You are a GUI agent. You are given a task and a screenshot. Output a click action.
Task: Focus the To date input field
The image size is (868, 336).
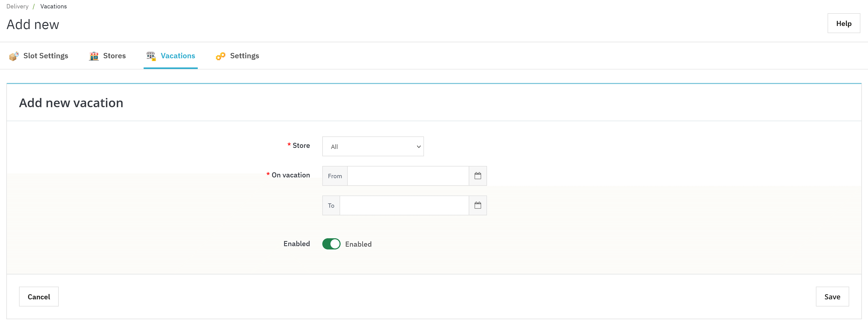coord(404,205)
